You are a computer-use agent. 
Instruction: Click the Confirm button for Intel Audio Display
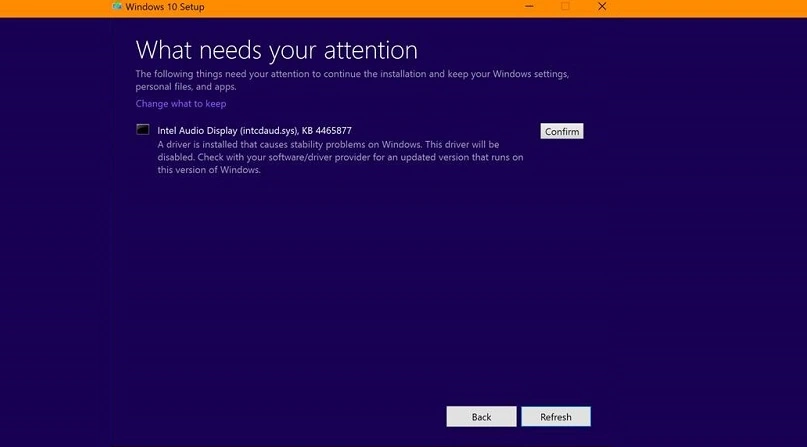(x=562, y=131)
